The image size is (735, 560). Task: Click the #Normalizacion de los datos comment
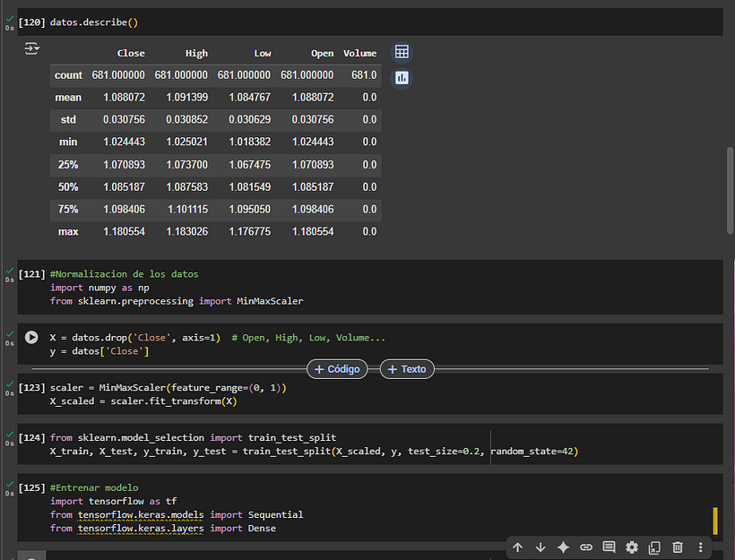coord(125,274)
